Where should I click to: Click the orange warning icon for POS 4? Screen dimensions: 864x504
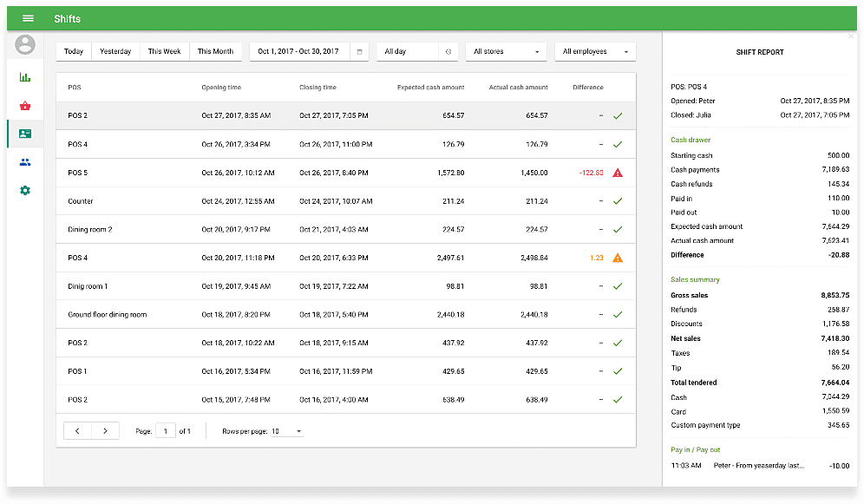click(x=618, y=258)
